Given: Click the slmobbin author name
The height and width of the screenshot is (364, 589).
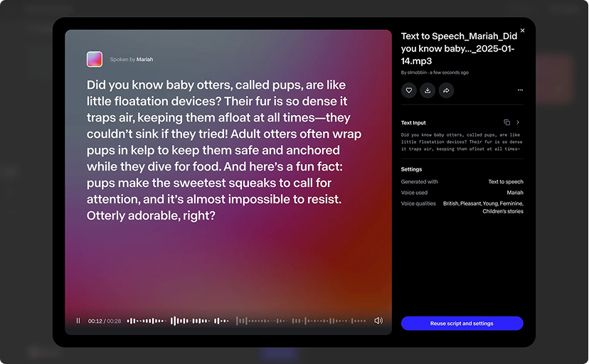Looking at the screenshot, I should [x=416, y=73].
